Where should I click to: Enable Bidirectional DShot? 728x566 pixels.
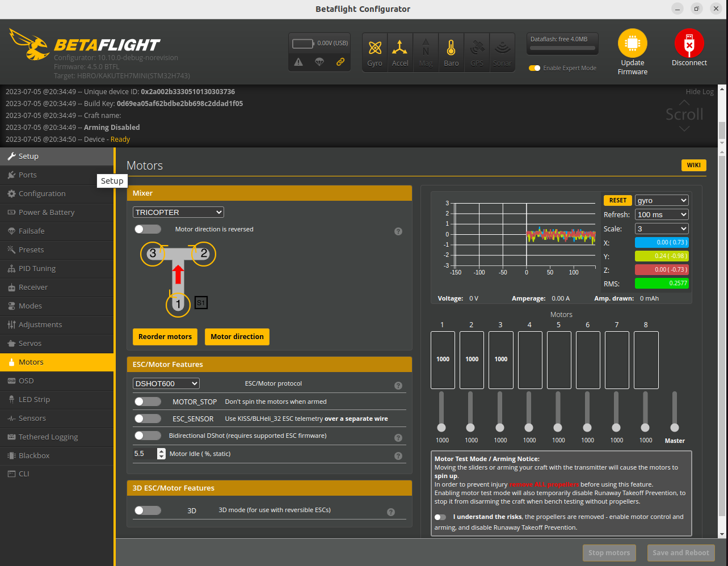point(148,436)
